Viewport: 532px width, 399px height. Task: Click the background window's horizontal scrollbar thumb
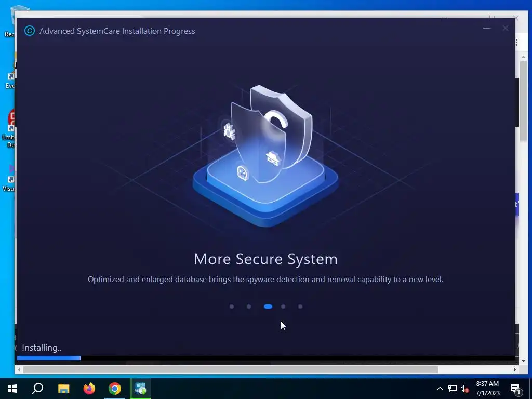click(x=230, y=369)
